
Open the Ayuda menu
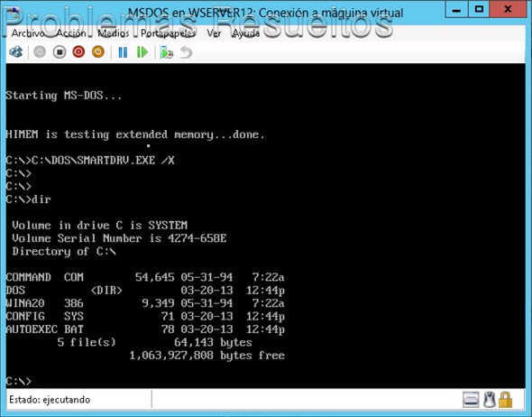[x=246, y=33]
